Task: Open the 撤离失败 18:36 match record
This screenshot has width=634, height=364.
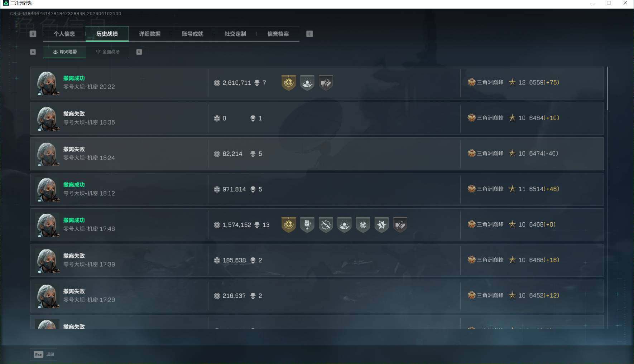Action: 317,118
